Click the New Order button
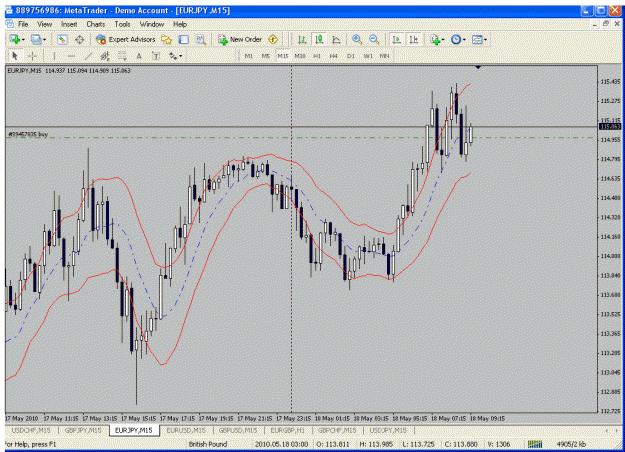Viewport: 625px width, 452px height. point(240,39)
